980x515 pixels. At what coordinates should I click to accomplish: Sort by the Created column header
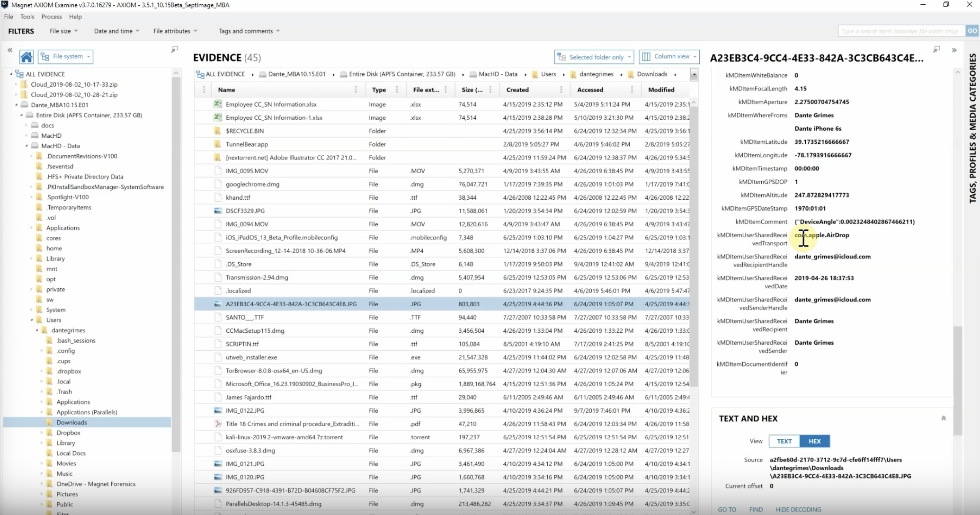coord(517,89)
